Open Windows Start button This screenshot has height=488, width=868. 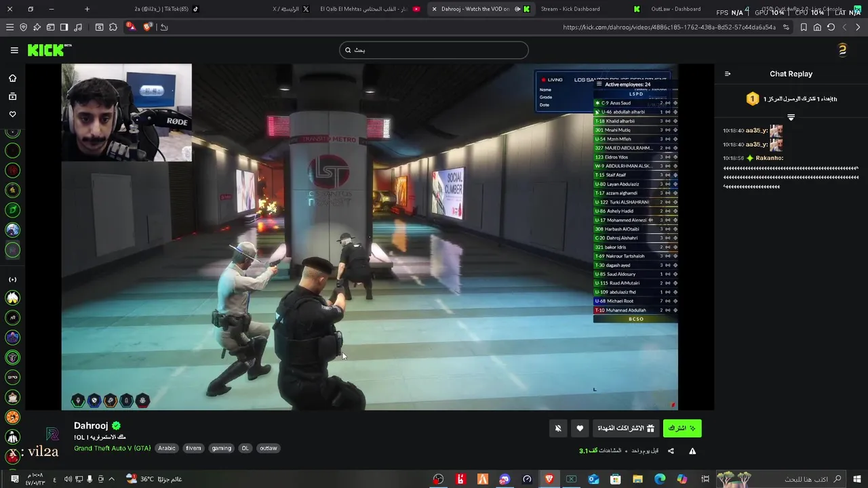coord(856,479)
